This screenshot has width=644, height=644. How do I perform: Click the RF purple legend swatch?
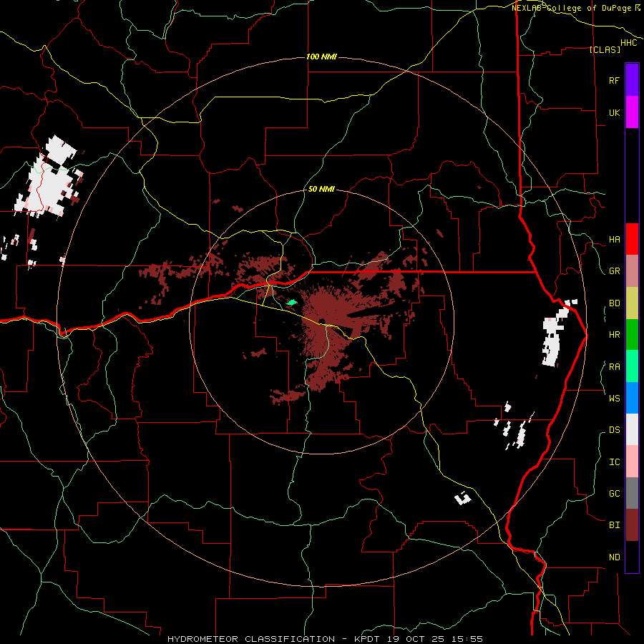632,80
